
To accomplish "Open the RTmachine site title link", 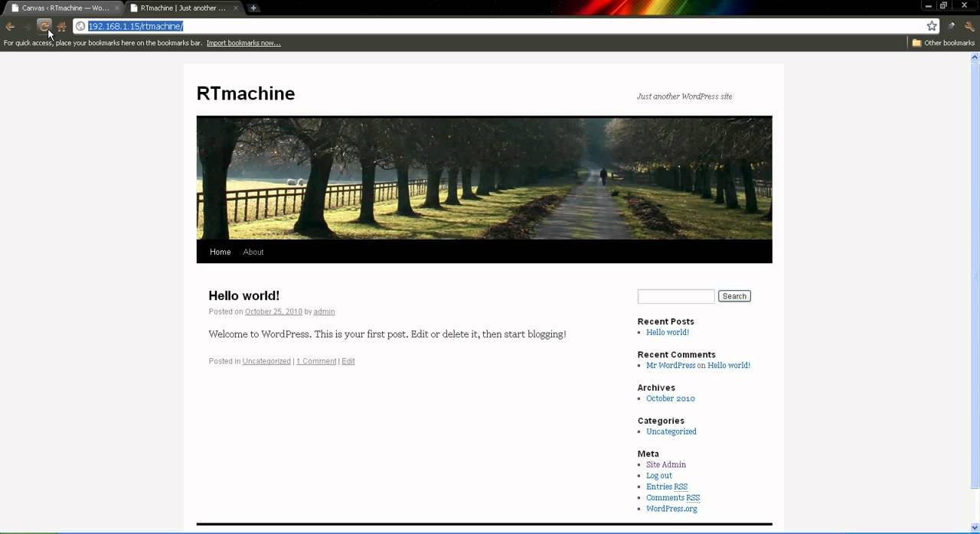I will (246, 93).
